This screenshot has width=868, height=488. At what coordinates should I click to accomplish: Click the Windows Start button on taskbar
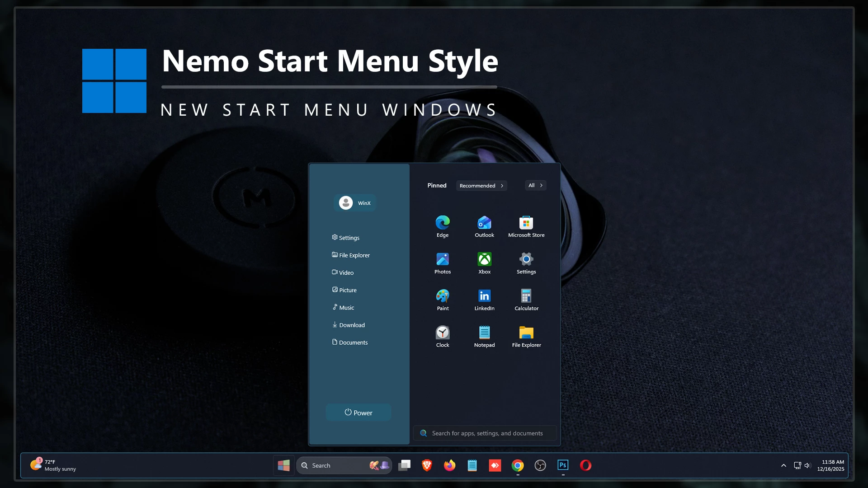tap(283, 465)
